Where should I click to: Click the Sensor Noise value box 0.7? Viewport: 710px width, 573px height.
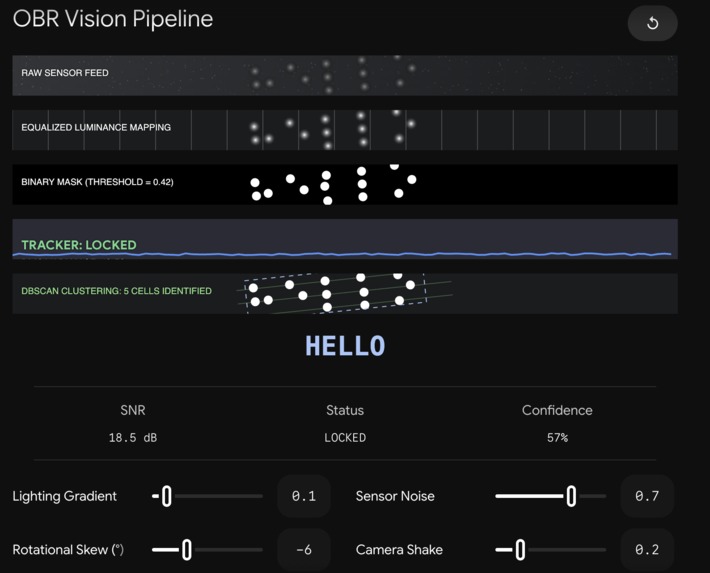point(647,496)
